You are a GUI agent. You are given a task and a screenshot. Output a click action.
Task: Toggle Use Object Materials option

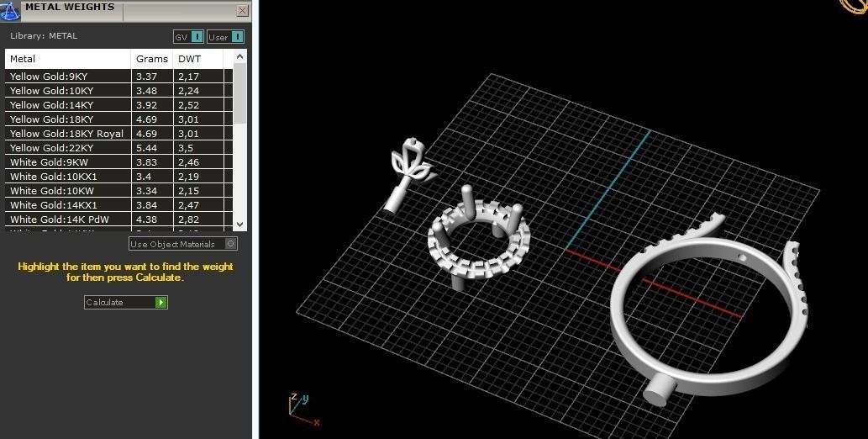coord(183,244)
